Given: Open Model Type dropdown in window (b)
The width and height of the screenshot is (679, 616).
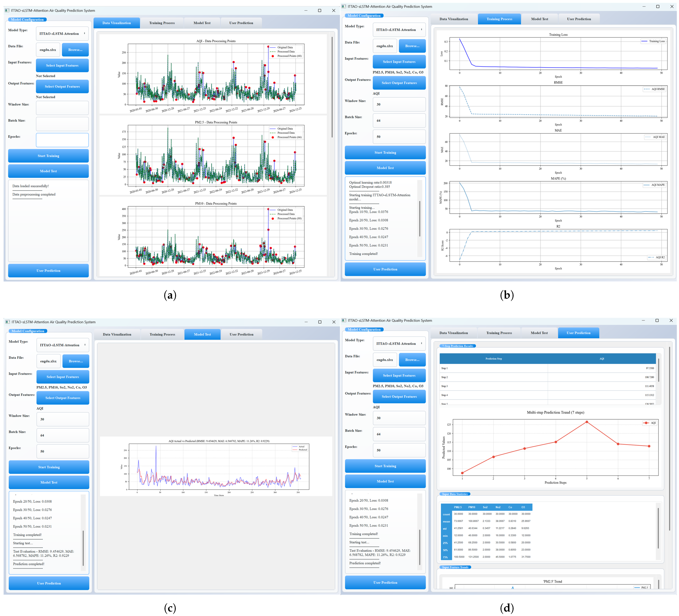Looking at the screenshot, I should click(399, 30).
